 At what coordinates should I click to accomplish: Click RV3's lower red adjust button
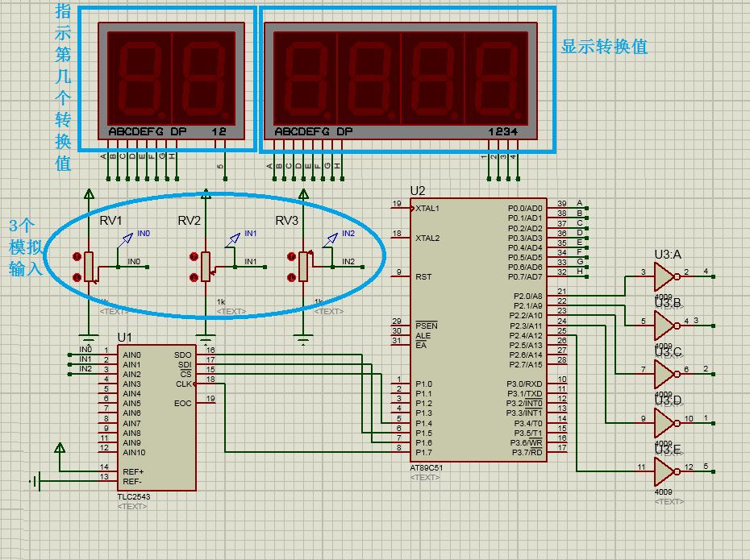(x=292, y=277)
